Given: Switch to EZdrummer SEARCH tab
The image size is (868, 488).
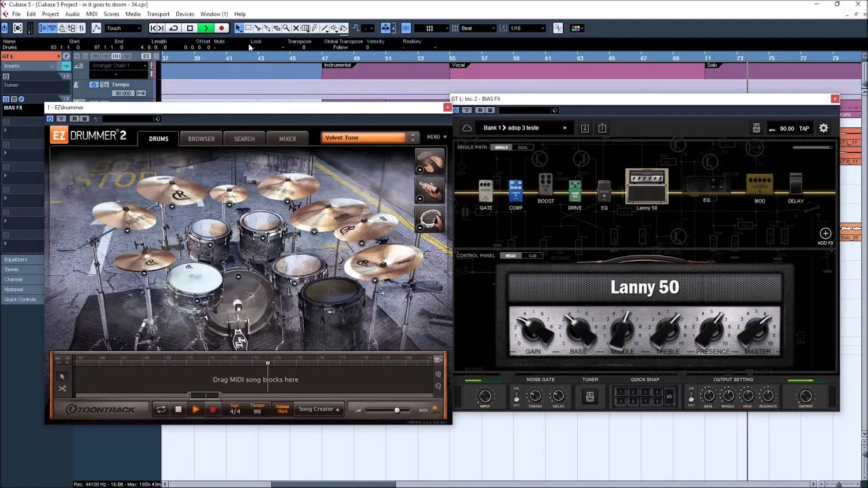Looking at the screenshot, I should pyautogui.click(x=244, y=139).
